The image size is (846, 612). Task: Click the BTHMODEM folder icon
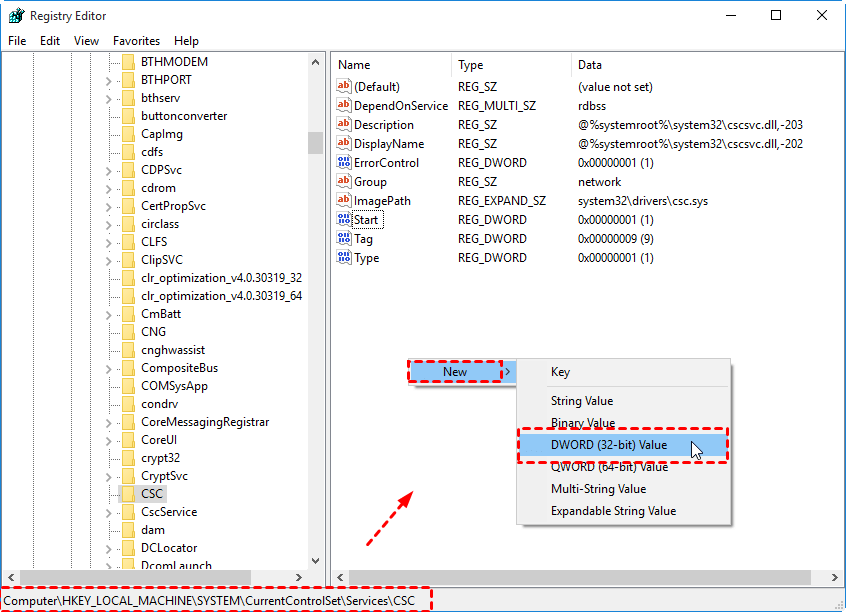pyautogui.click(x=128, y=62)
